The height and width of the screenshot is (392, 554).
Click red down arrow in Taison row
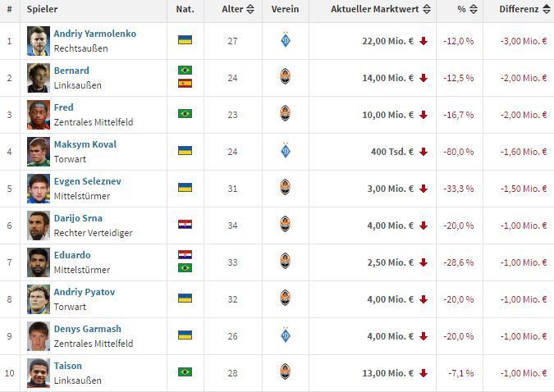424,373
